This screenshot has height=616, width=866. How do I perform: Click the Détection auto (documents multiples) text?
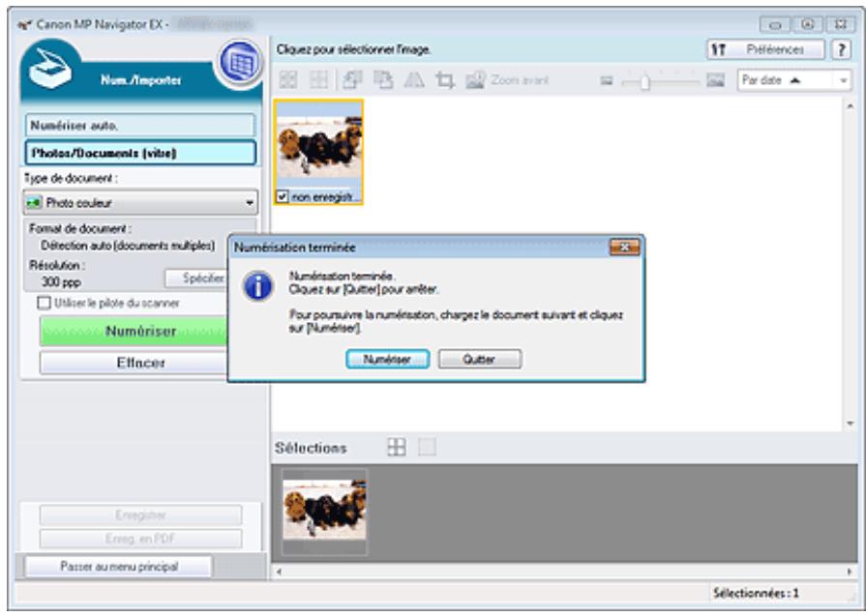[x=128, y=246]
